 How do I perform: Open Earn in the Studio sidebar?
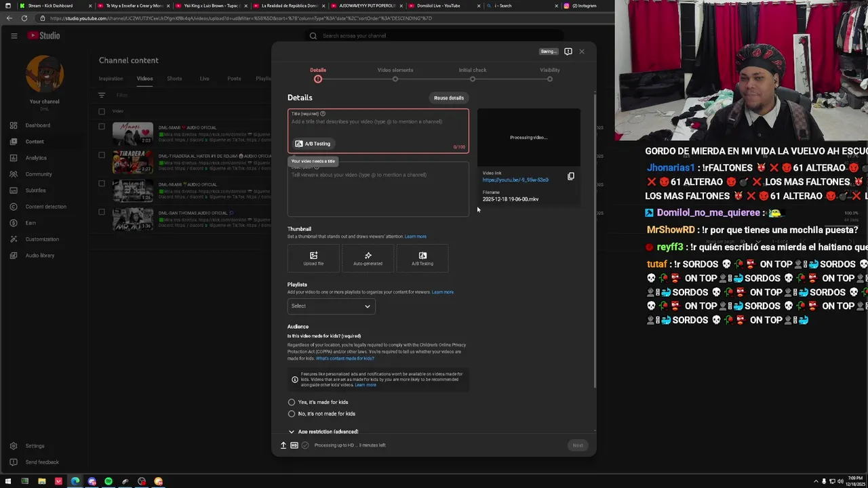pos(31,223)
